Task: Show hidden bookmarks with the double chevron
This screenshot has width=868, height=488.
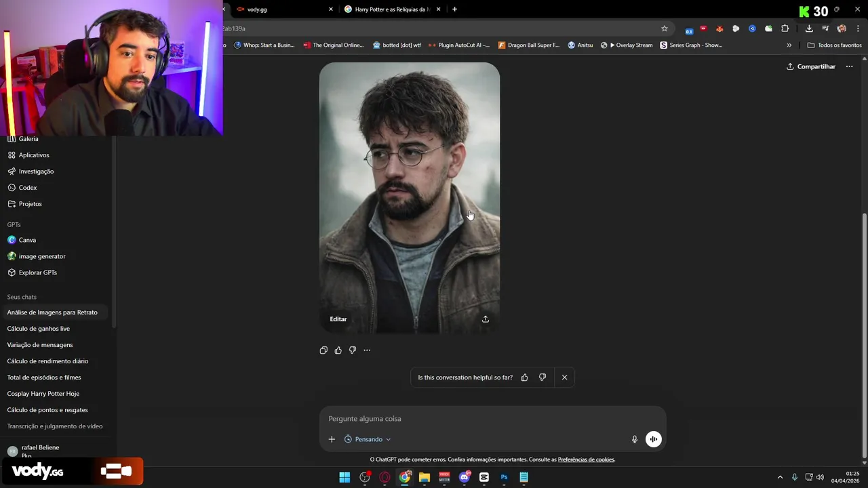Action: [x=789, y=45]
